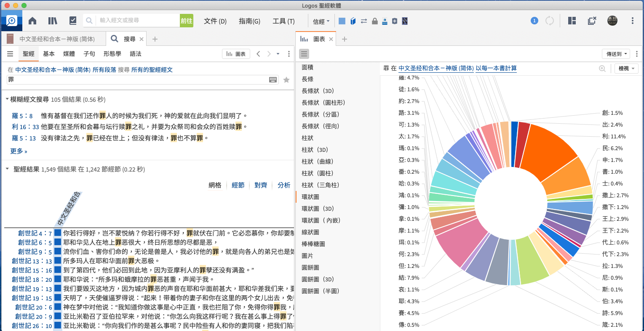Screen dimensions: 644x331
Task: Open the dark patterned image shortcut icon
Action: coord(405,21)
